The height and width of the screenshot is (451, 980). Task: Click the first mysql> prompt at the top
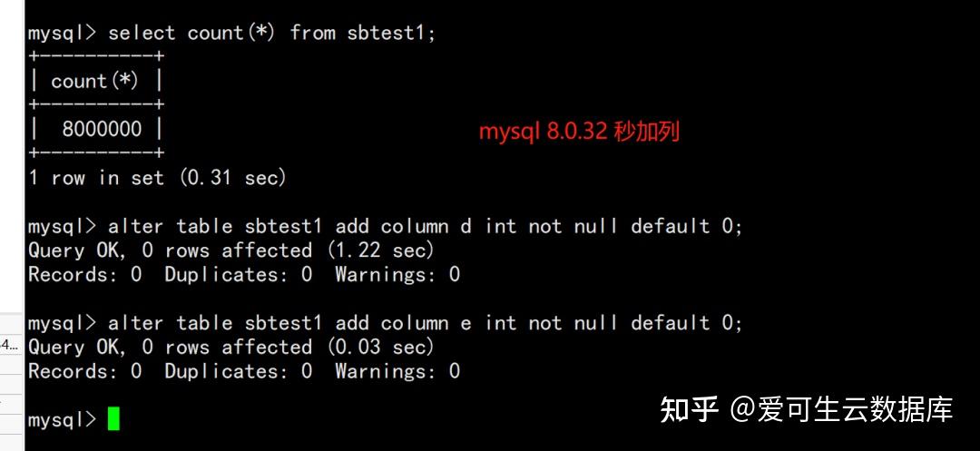62,34
